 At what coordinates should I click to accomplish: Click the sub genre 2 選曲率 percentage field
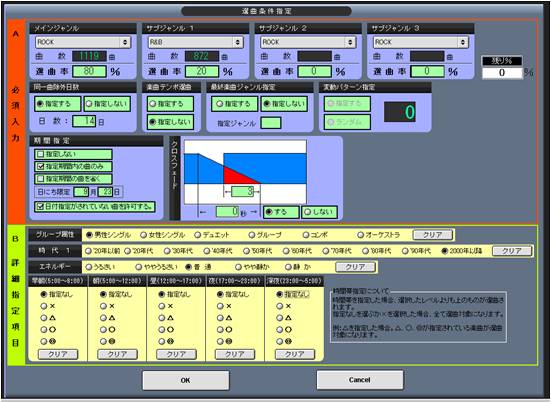click(314, 71)
